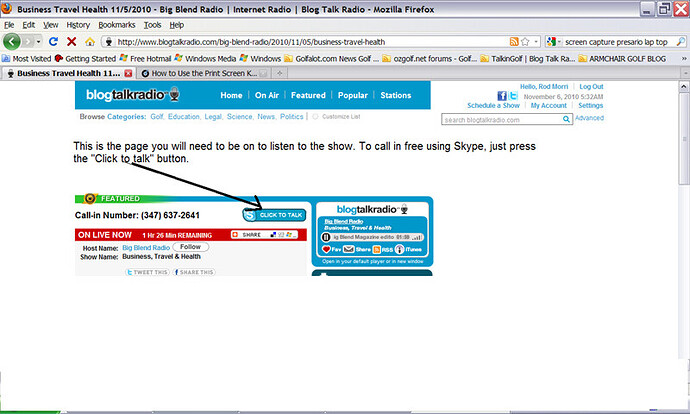
Task: Open the Twitter icon in site header
Action: 513,95
